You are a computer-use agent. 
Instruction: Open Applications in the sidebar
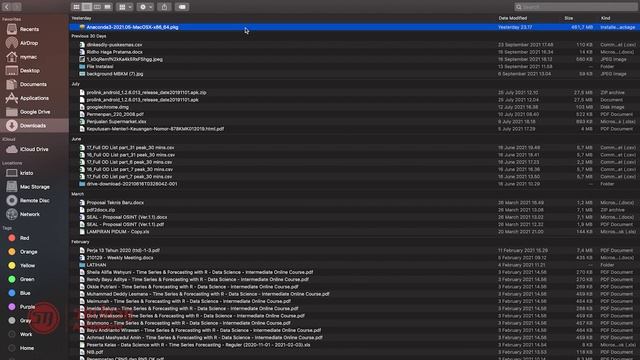click(34, 98)
